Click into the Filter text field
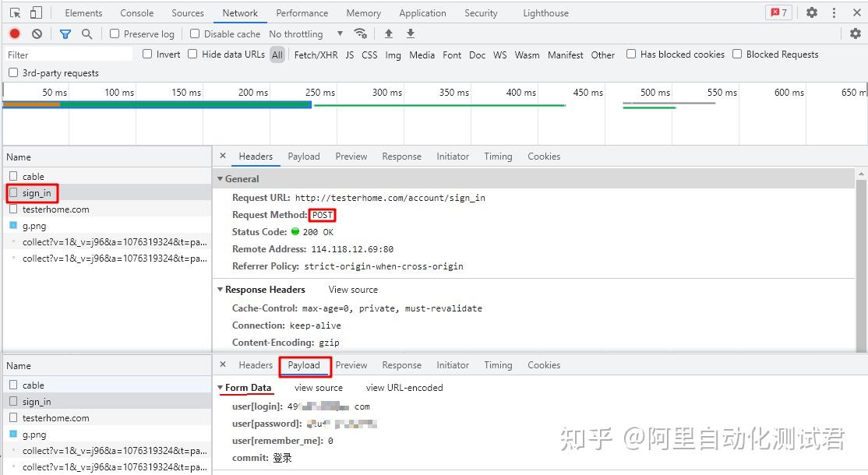The image size is (868, 475). click(x=69, y=55)
